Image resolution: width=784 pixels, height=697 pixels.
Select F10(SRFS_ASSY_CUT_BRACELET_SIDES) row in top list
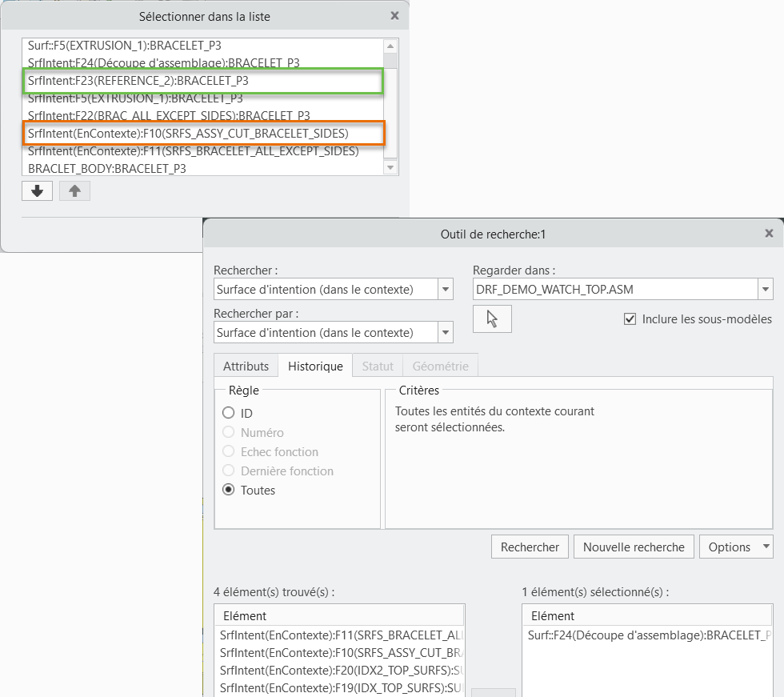click(202, 134)
